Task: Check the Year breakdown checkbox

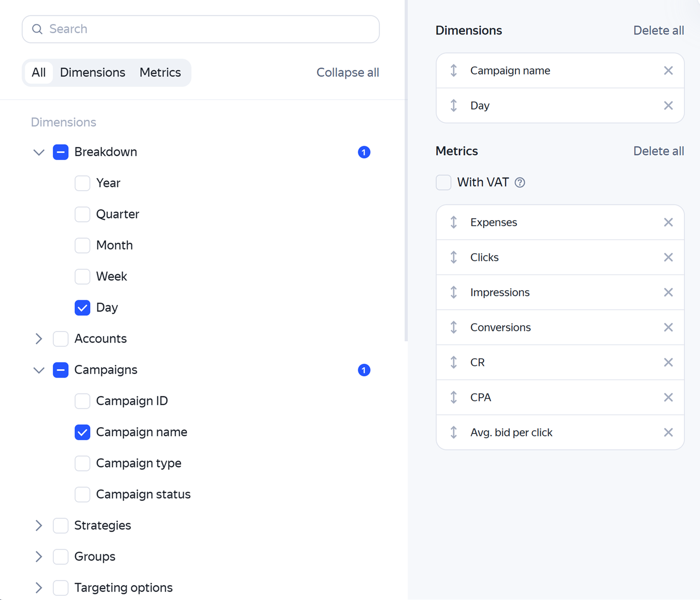Action: 82,183
